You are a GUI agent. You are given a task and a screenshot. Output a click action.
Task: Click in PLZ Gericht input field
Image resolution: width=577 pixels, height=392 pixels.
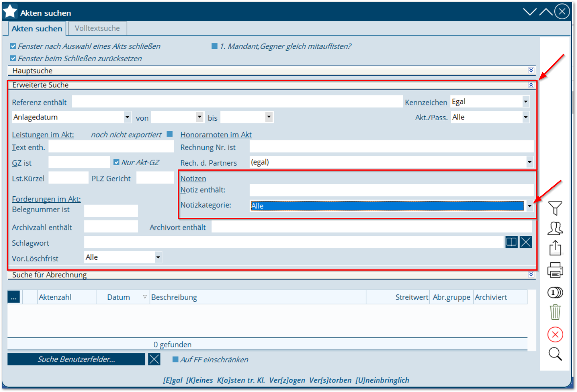coord(155,178)
